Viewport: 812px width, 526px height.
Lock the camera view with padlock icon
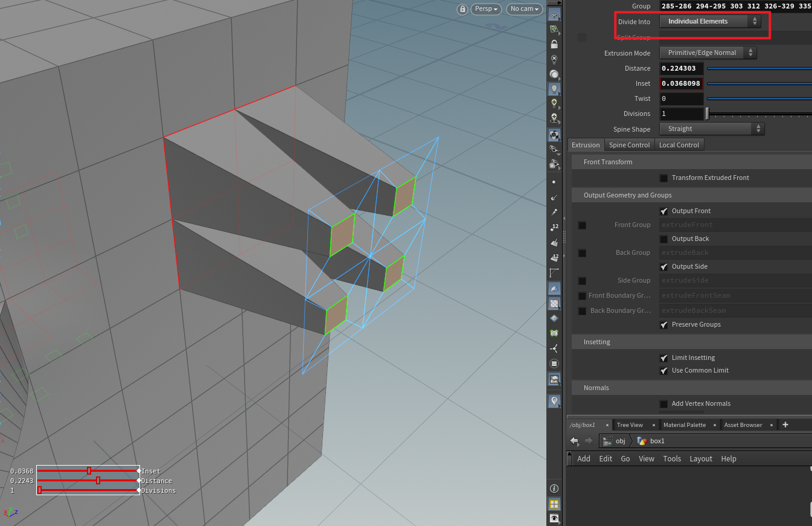coord(554,44)
